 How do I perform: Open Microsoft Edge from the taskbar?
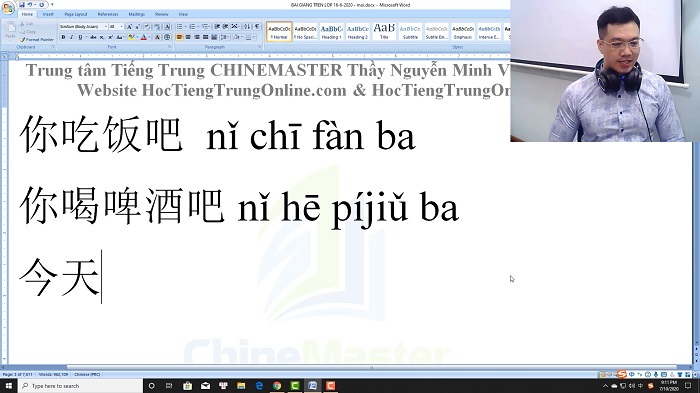259,386
